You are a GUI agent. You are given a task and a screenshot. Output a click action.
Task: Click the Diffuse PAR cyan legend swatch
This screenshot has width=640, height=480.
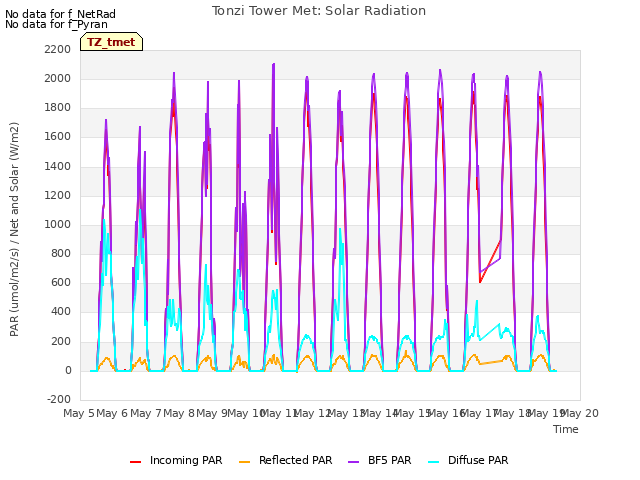pyautogui.click(x=433, y=462)
